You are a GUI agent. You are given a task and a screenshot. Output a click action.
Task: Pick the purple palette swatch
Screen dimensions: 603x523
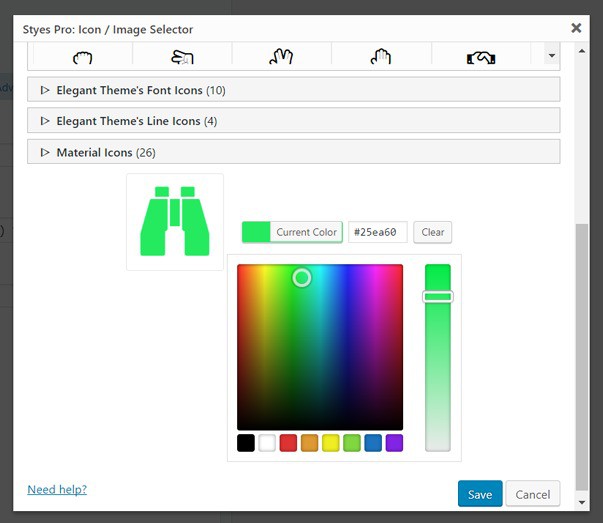tap(394, 443)
